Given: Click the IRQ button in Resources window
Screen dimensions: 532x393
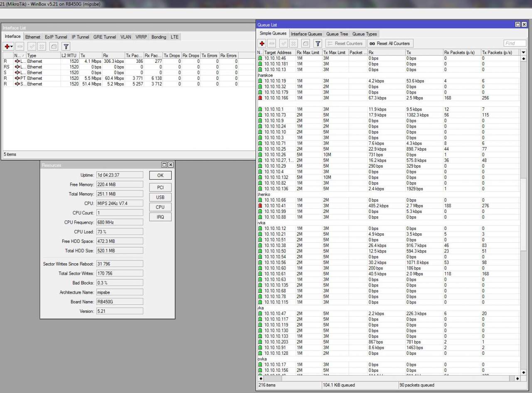Looking at the screenshot, I should (160, 217).
